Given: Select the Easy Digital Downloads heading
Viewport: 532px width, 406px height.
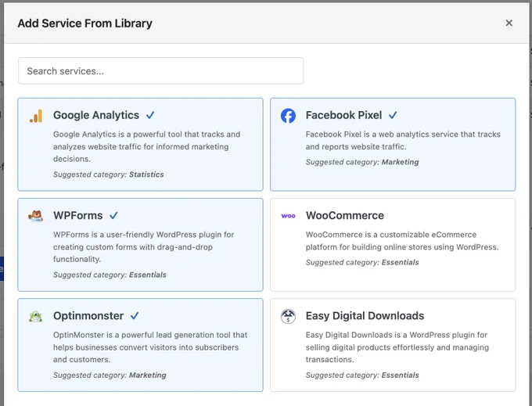Looking at the screenshot, I should click(365, 316).
